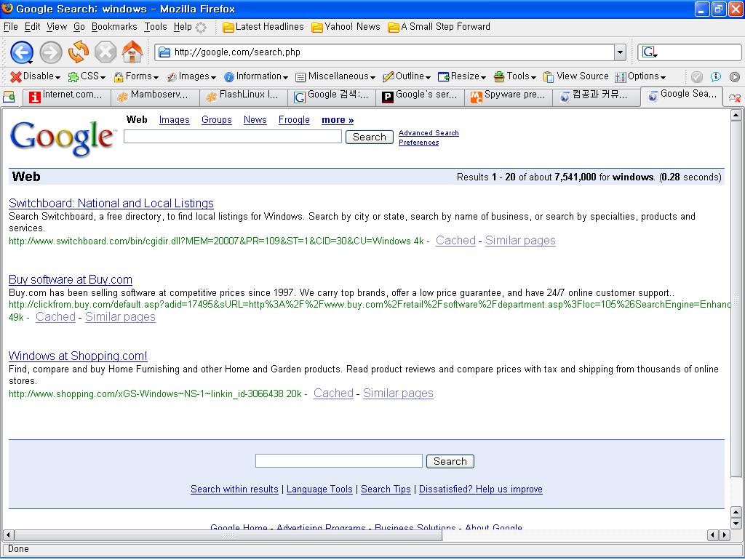Close current tab with the tab bar close icon
745x560 pixels.
(x=735, y=98)
